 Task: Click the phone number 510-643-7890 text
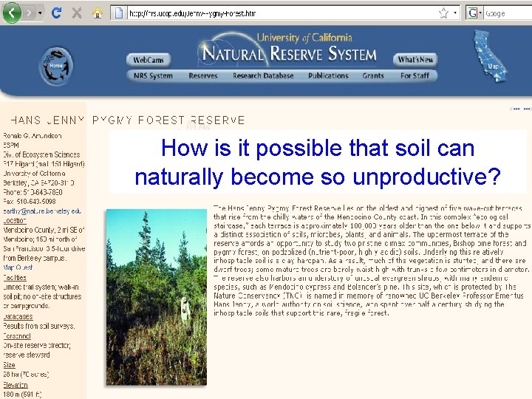pos(42,192)
